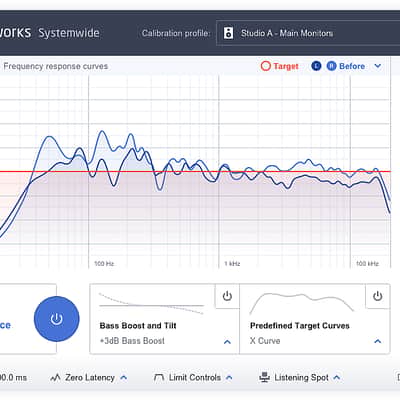Viewport: 400px width, 400px height.
Task: Expand the Limit Controls chevron
Action: coord(229,378)
